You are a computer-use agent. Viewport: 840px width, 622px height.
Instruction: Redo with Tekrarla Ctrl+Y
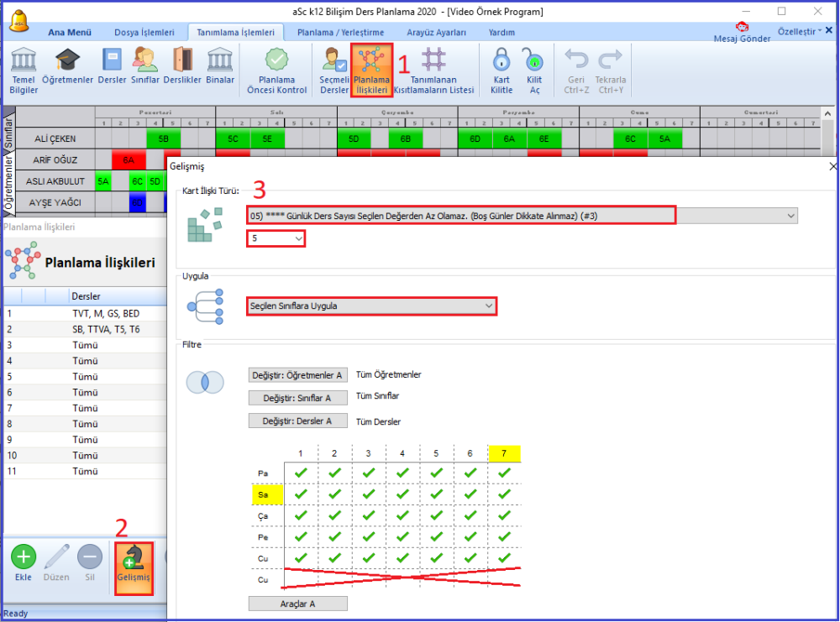[610, 71]
